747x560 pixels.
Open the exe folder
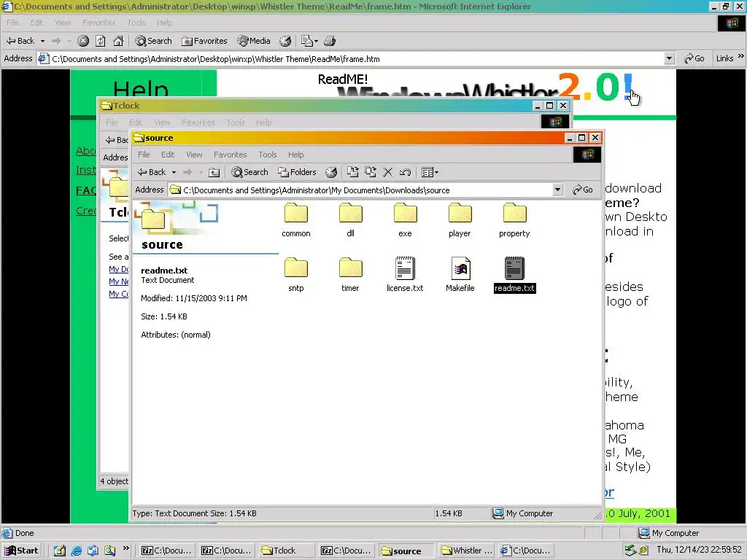[x=405, y=219]
